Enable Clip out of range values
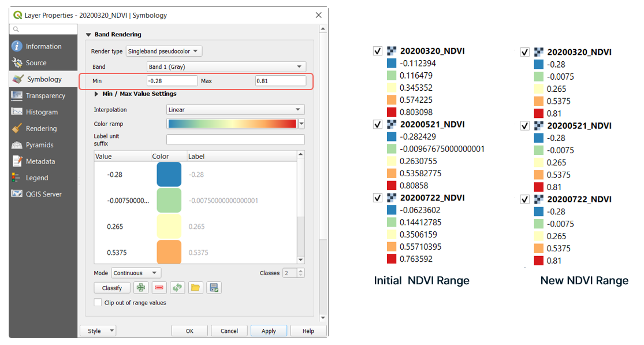This screenshot has height=345, width=644. (98, 302)
